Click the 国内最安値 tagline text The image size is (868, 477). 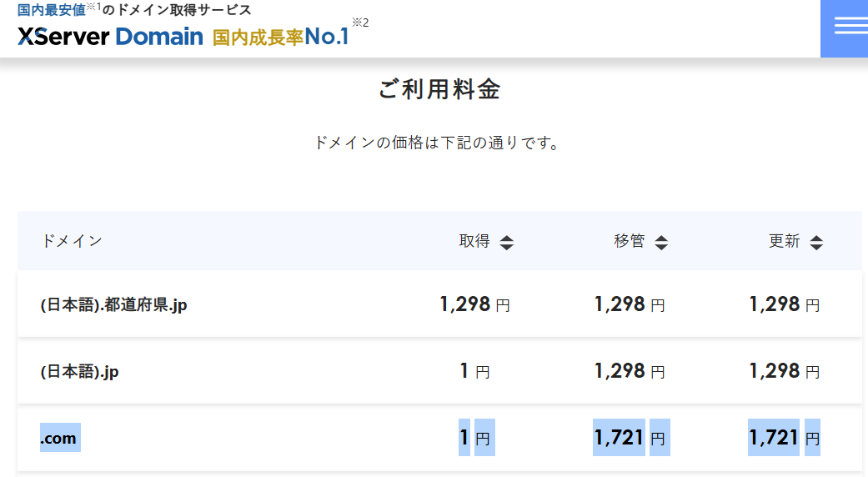(51, 11)
